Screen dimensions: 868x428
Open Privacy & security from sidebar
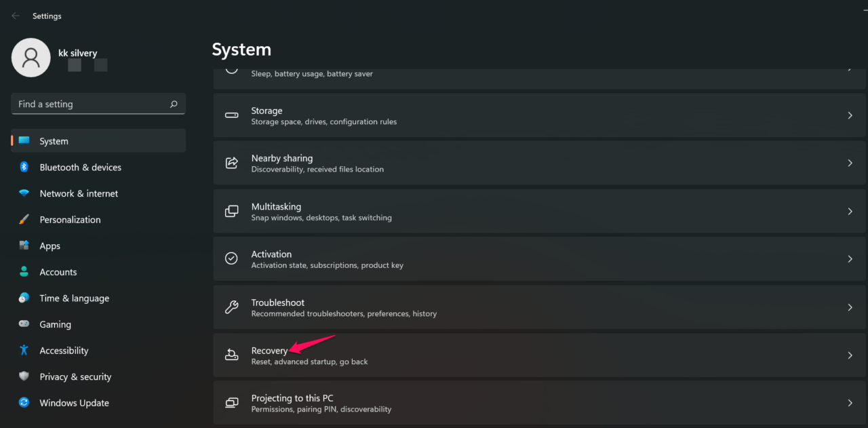(76, 376)
